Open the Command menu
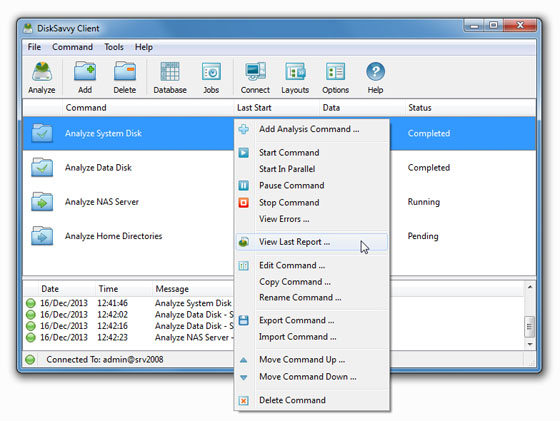This screenshot has height=421, width=560. pyautogui.click(x=72, y=47)
